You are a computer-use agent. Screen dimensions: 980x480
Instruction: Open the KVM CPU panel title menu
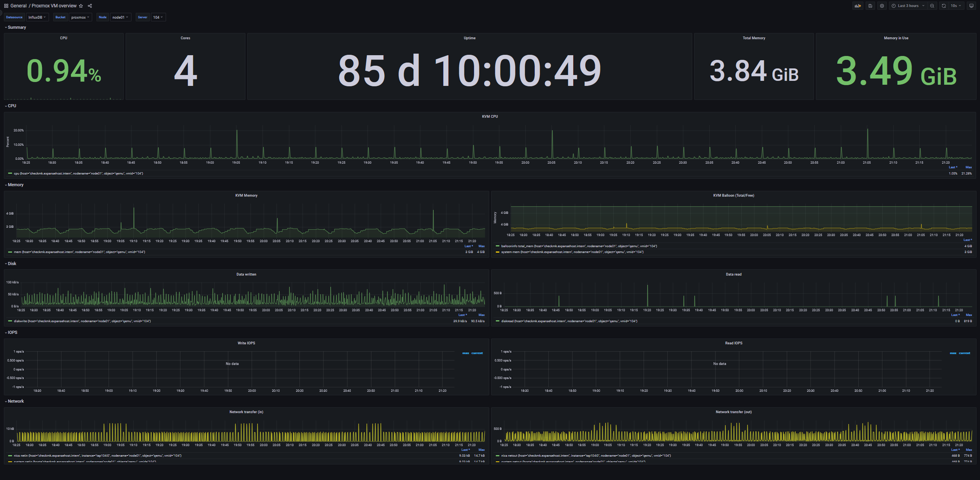[490, 116]
